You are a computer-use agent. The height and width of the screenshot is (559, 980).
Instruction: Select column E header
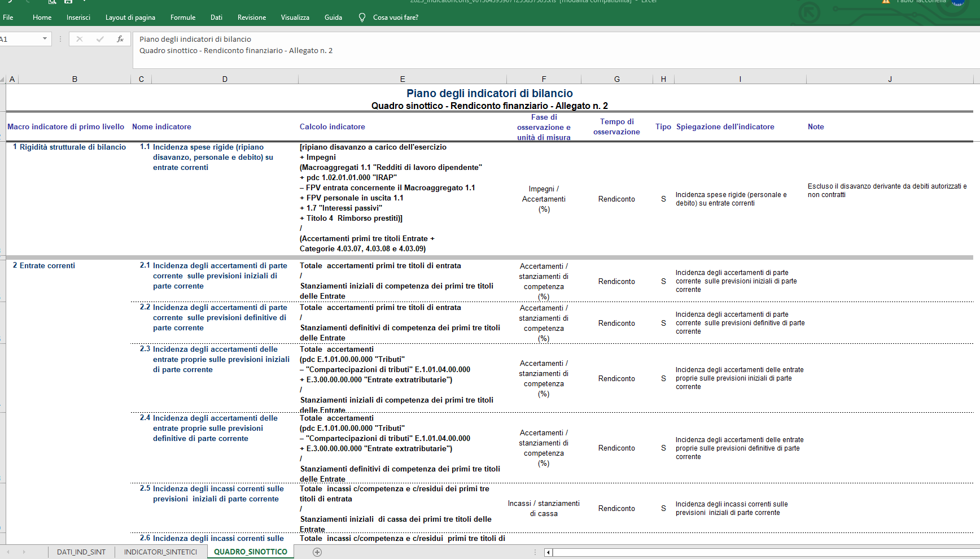pos(403,79)
